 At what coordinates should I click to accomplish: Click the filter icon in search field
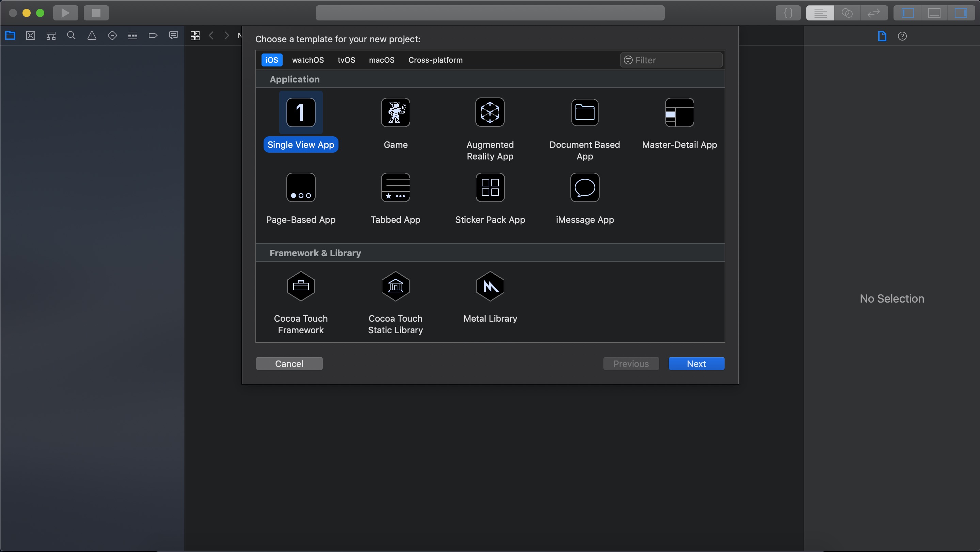[x=628, y=60]
